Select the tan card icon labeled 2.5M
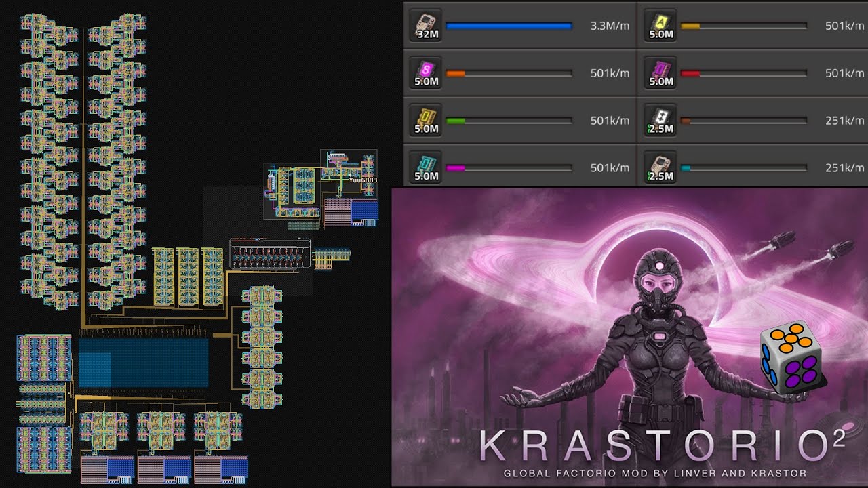The height and width of the screenshot is (488, 868). pyautogui.click(x=661, y=167)
